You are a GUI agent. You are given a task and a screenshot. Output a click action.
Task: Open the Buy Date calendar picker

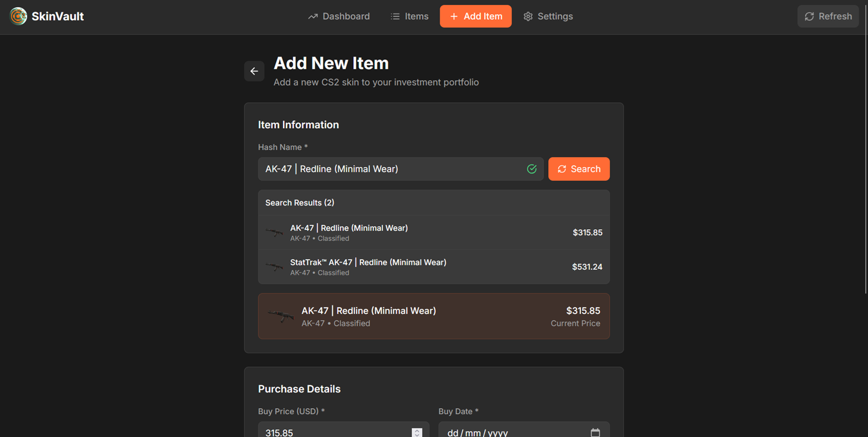(x=595, y=432)
